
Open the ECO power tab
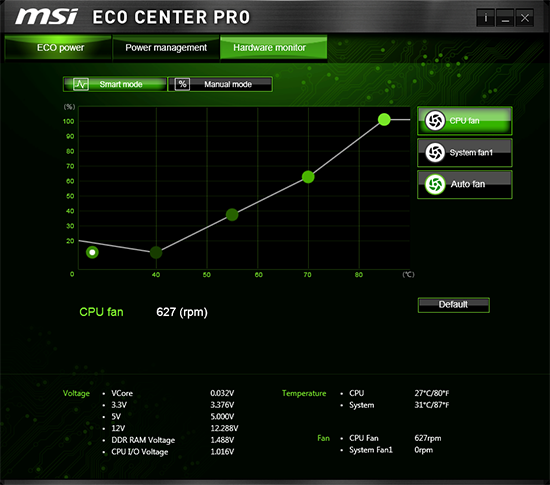tap(58, 48)
